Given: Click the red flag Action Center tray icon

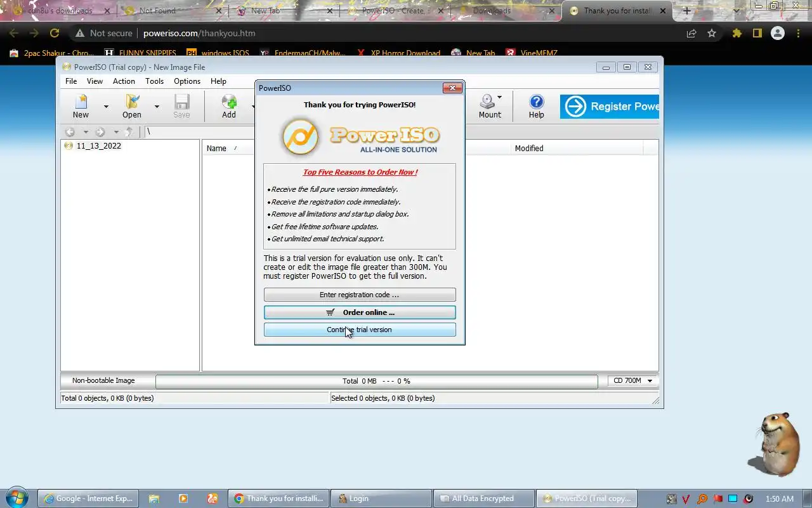Looking at the screenshot, I should click(717, 499).
